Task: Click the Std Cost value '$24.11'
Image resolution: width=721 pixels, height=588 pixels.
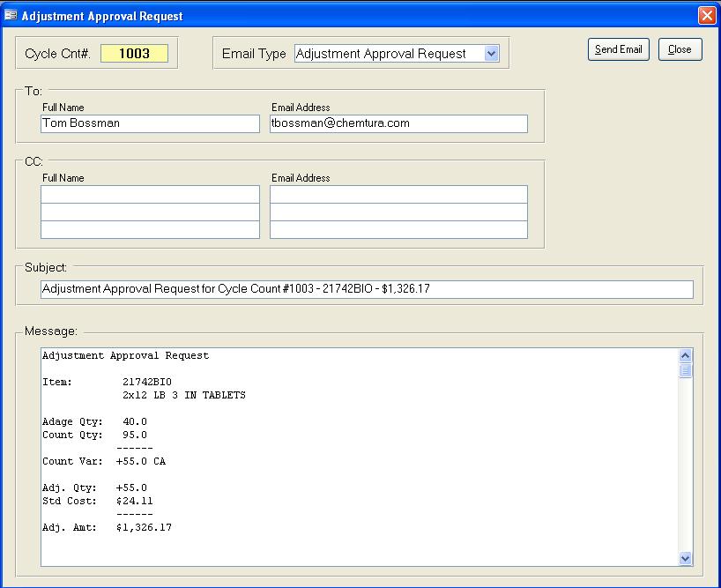Action: point(134,501)
